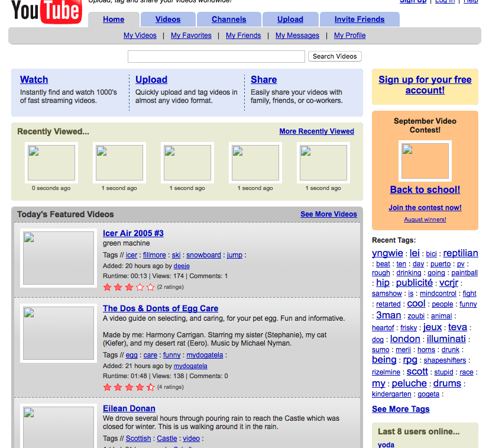Select the egg tag
This screenshot has height=448, width=489.
[132, 355]
